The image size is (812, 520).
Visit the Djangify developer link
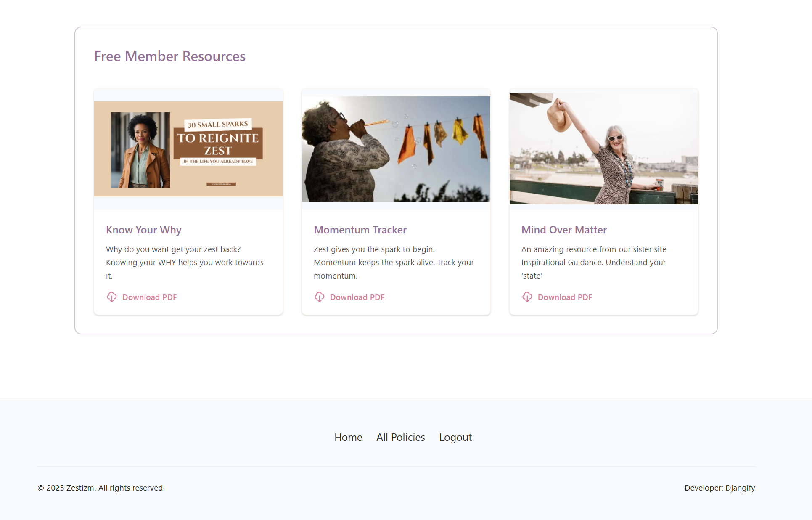pos(740,488)
